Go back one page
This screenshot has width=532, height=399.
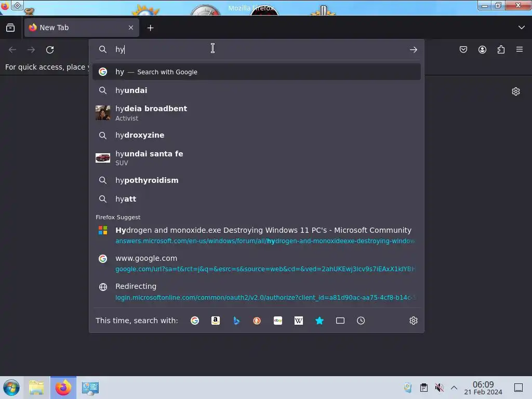pyautogui.click(x=12, y=50)
